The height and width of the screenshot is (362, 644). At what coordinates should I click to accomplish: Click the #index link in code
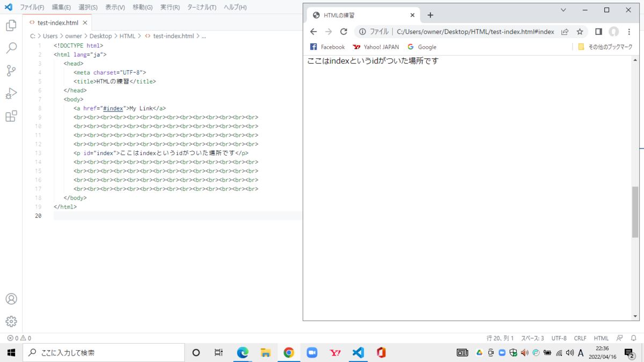(113, 108)
